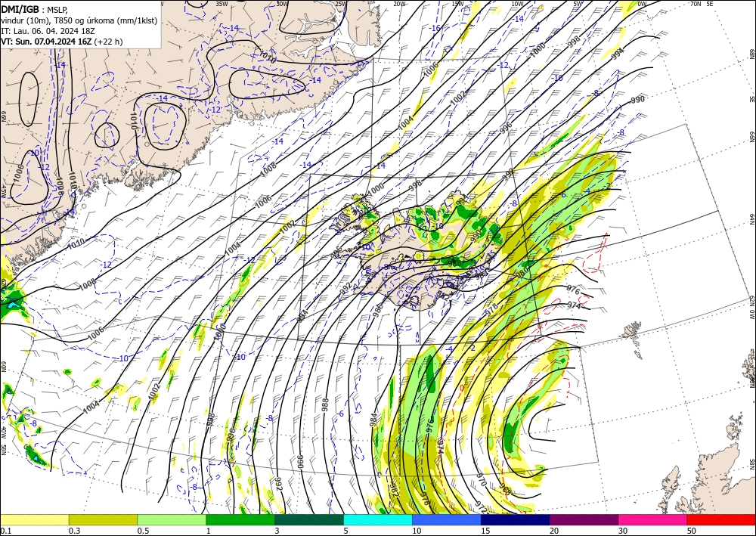The image size is (756, 536).
Task: Click the '50' legend value
Action: pos(691,531)
